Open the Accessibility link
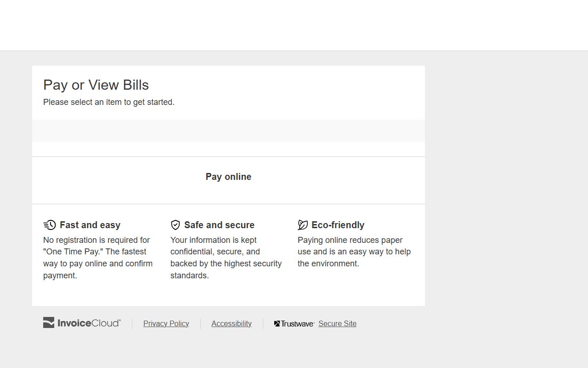 pos(231,324)
